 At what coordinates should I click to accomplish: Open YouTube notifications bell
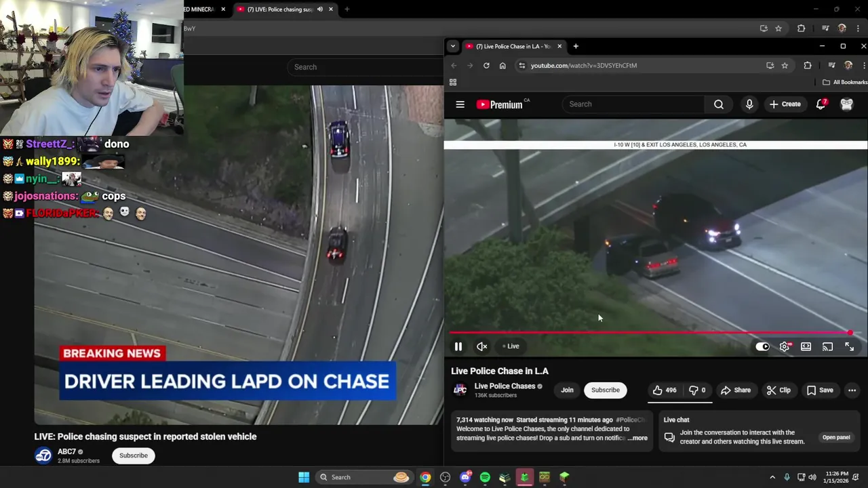821,104
